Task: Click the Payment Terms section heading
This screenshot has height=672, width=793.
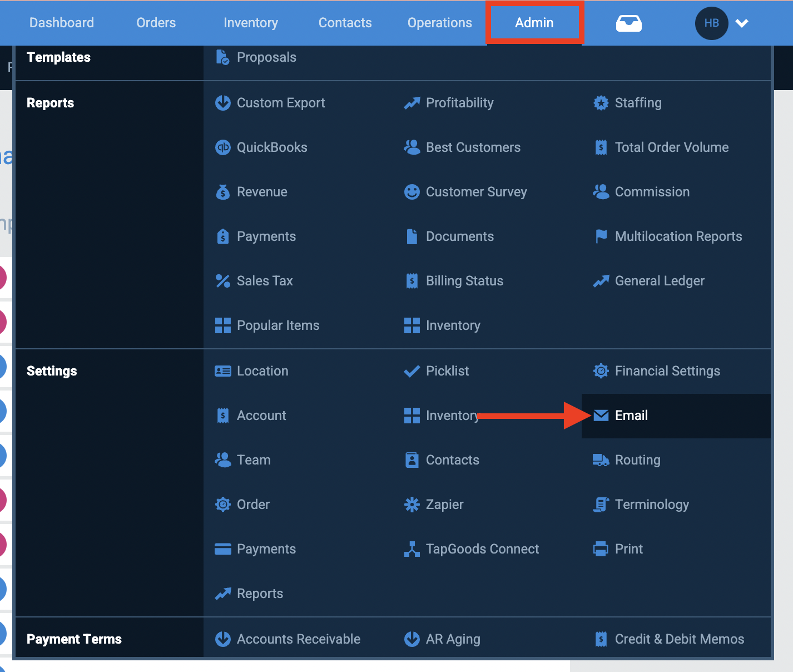Action: pos(74,639)
